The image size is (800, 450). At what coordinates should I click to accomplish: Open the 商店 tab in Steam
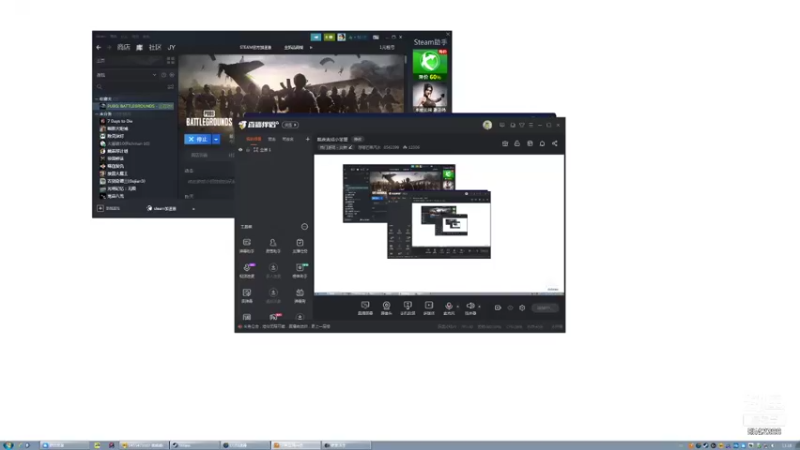point(123,47)
